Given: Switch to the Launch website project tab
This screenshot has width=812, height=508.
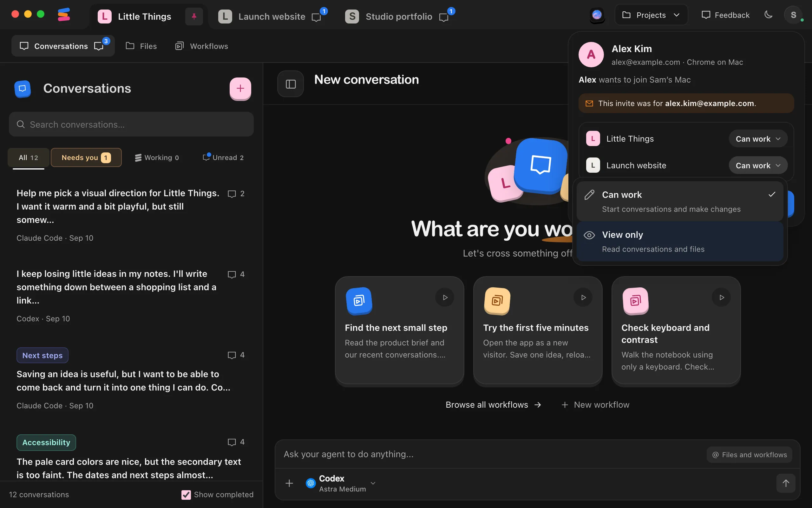Looking at the screenshot, I should point(272,16).
